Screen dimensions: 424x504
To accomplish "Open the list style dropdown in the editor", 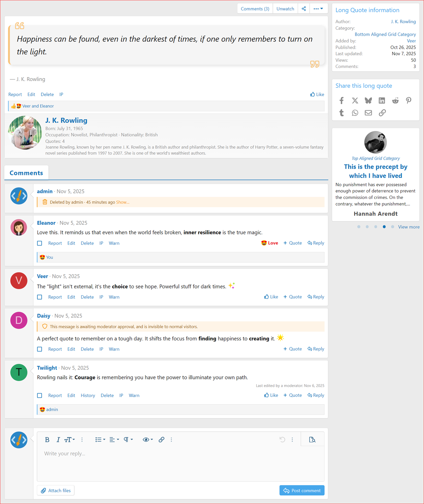I will 100,440.
